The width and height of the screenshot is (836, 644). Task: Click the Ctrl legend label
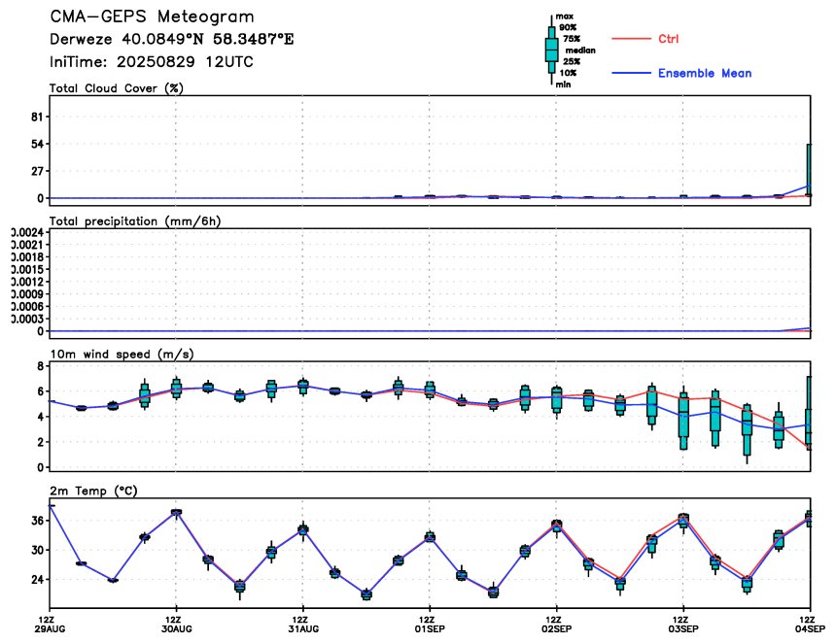click(668, 39)
